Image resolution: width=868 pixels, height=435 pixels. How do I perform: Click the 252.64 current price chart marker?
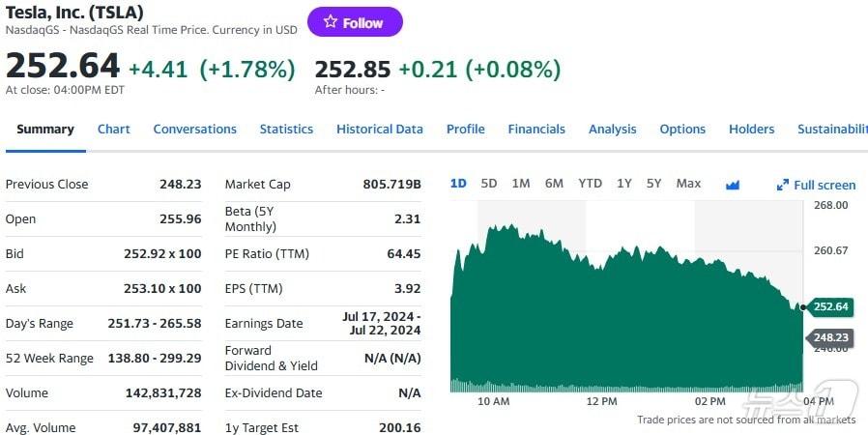[x=830, y=306]
